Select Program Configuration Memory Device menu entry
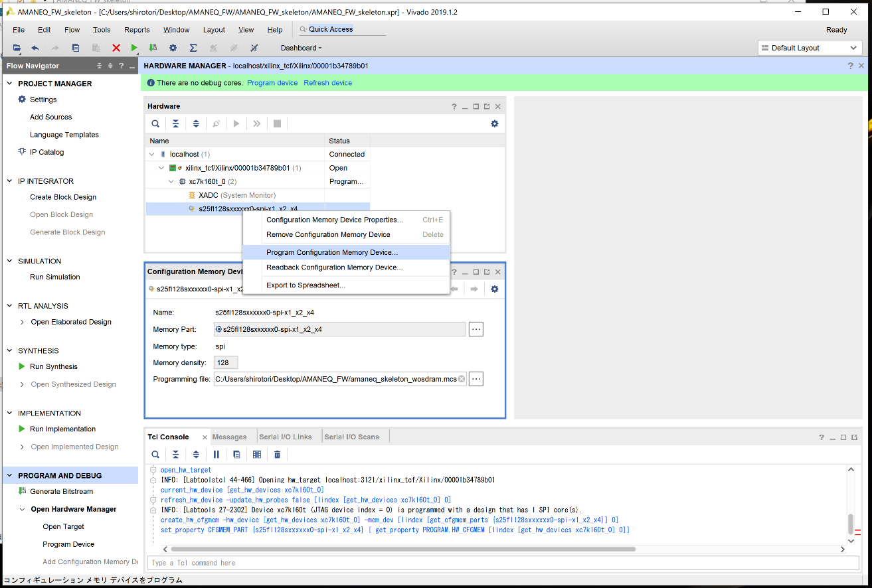The width and height of the screenshot is (872, 588). (332, 253)
